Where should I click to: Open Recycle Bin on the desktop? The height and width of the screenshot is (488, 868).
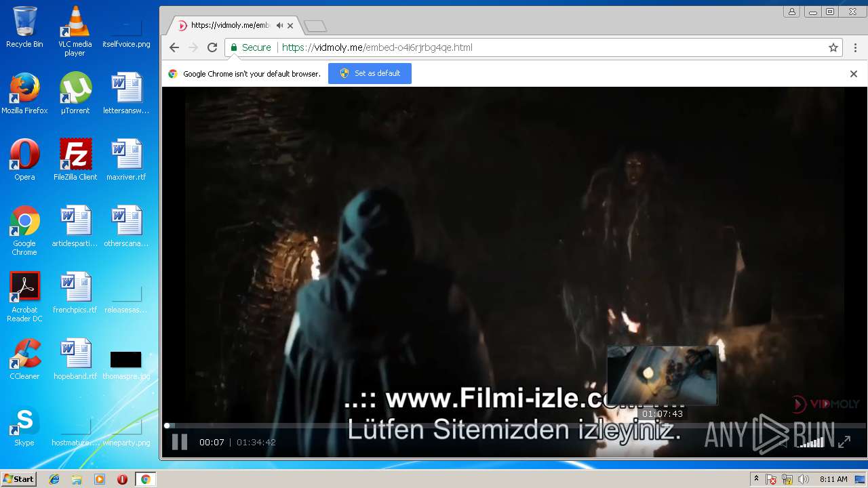(24, 27)
